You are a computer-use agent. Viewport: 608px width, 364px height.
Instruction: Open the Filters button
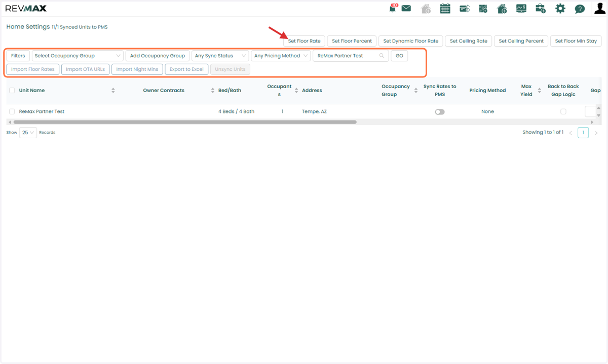18,56
